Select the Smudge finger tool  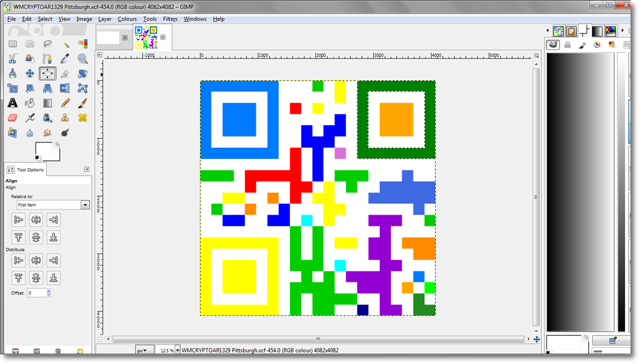pos(47,133)
